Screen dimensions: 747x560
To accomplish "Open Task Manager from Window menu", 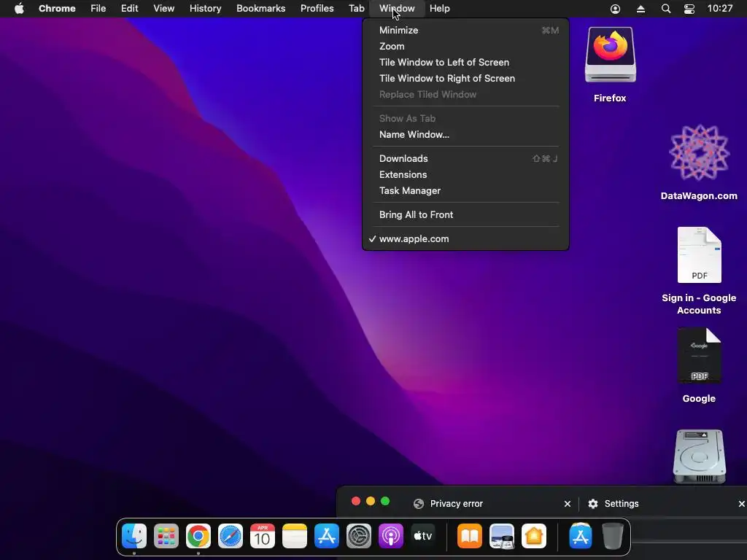I will pyautogui.click(x=465, y=191).
